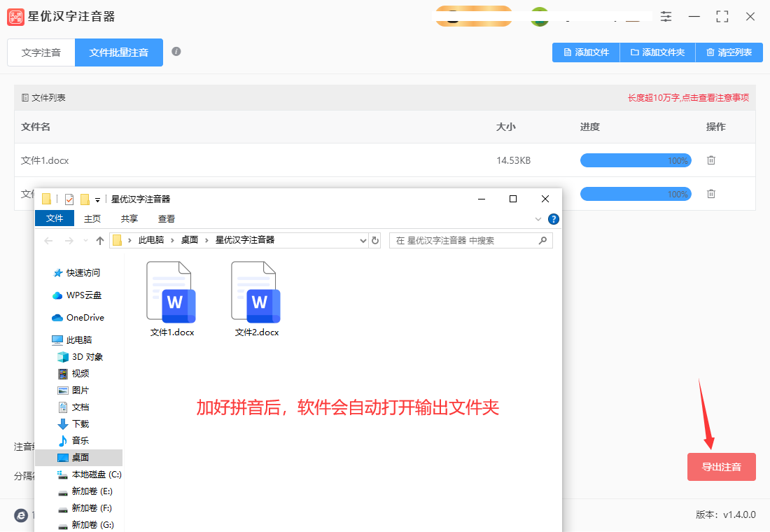Open the 主页 ribbon tab
This screenshot has height=532, width=770.
[x=92, y=218]
